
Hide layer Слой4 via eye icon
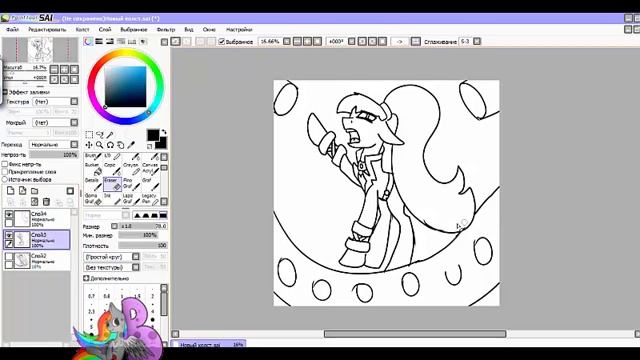[x=9, y=214]
